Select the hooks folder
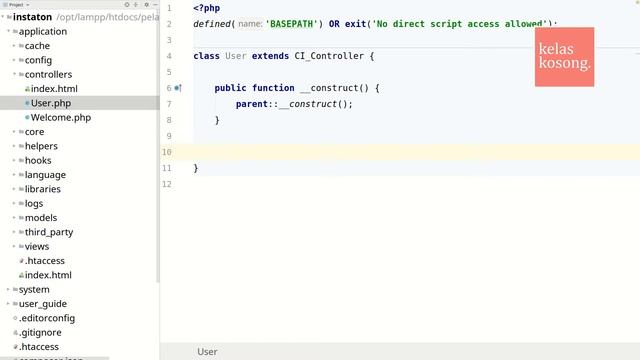 (38, 160)
